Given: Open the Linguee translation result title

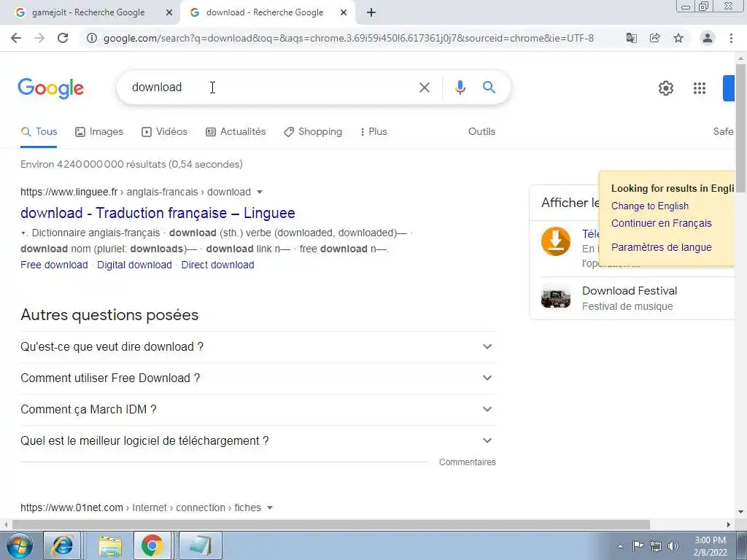Looking at the screenshot, I should pyautogui.click(x=158, y=213).
